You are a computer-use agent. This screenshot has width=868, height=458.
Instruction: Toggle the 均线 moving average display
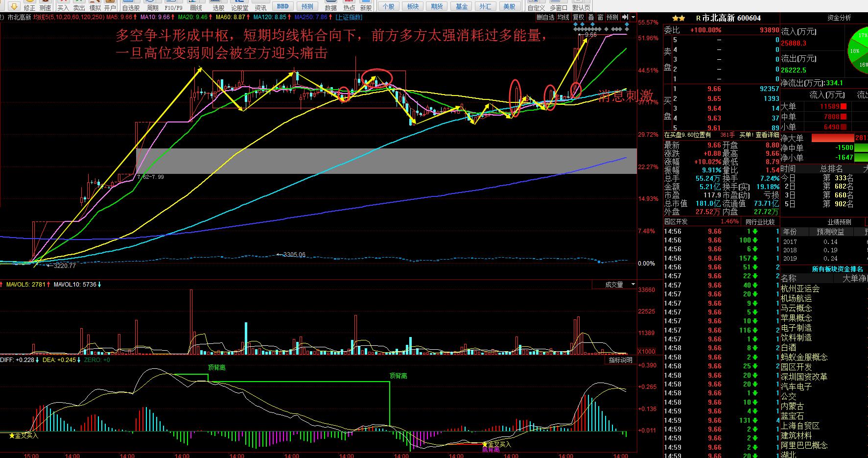[x=564, y=17]
